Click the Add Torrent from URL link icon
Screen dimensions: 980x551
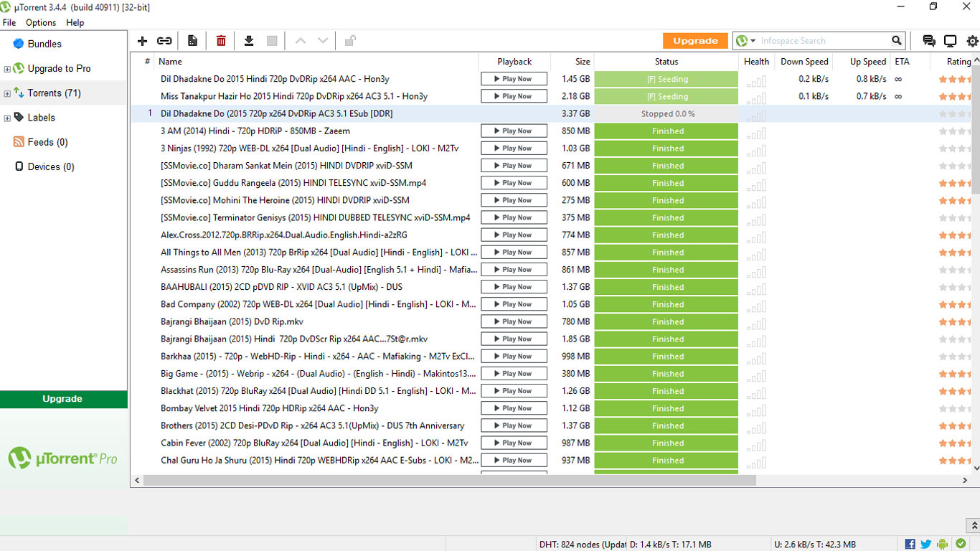click(164, 41)
